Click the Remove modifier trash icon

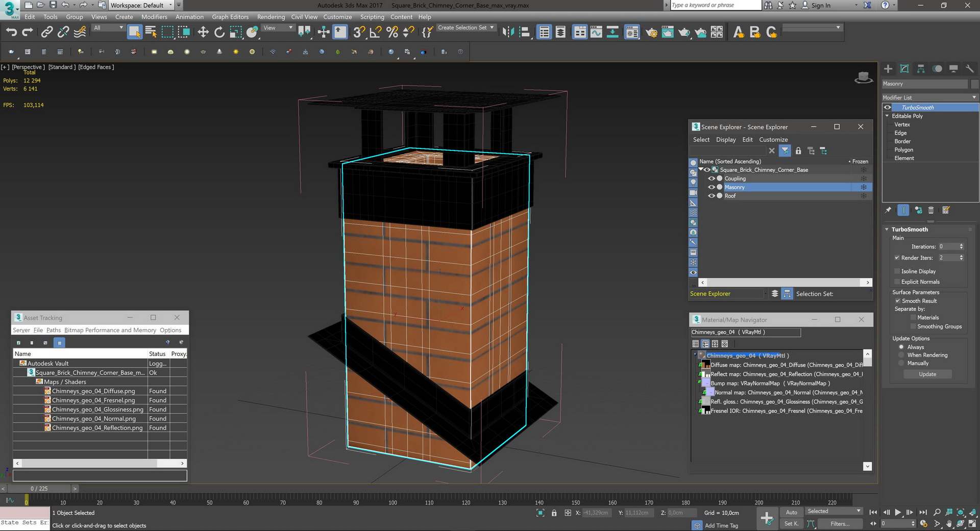coord(930,210)
